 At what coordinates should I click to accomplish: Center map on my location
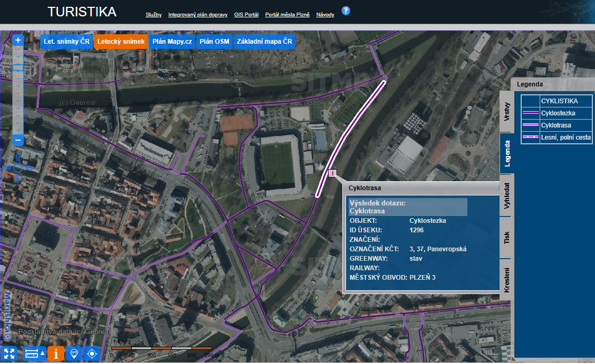point(92,354)
